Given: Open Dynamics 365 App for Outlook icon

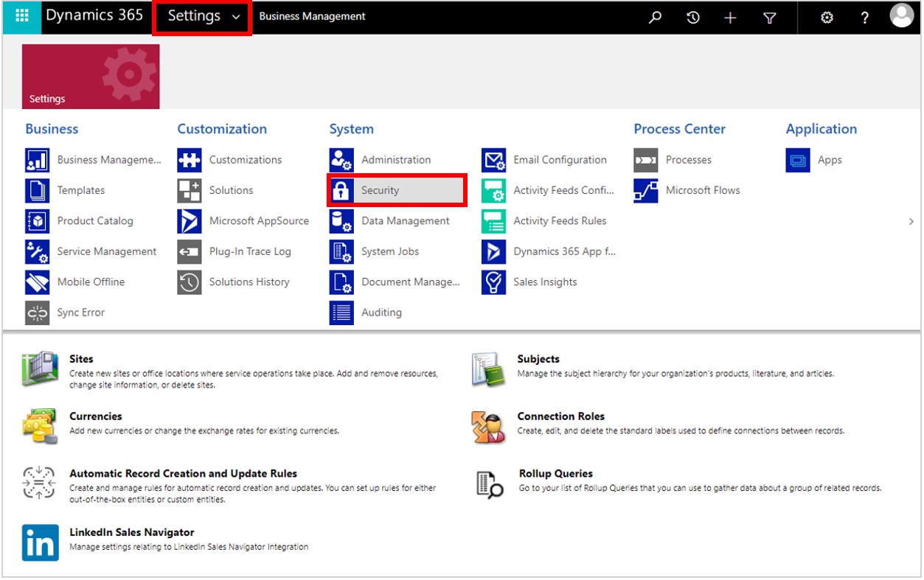Looking at the screenshot, I should [494, 251].
